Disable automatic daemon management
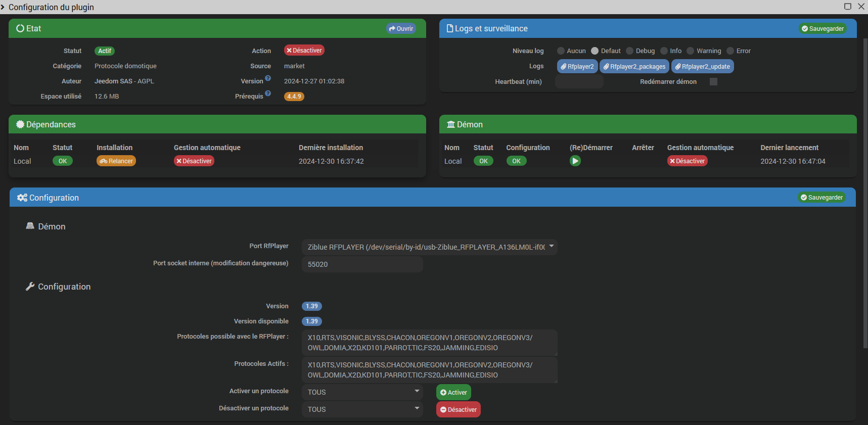 (x=688, y=161)
